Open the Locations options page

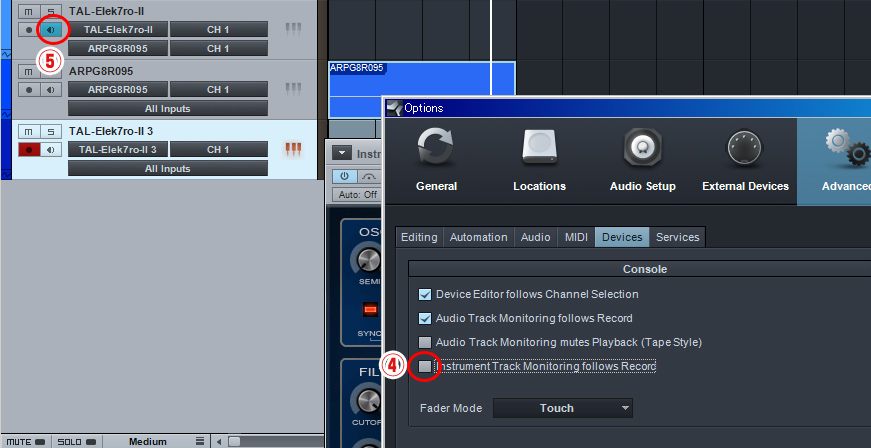coord(539,160)
